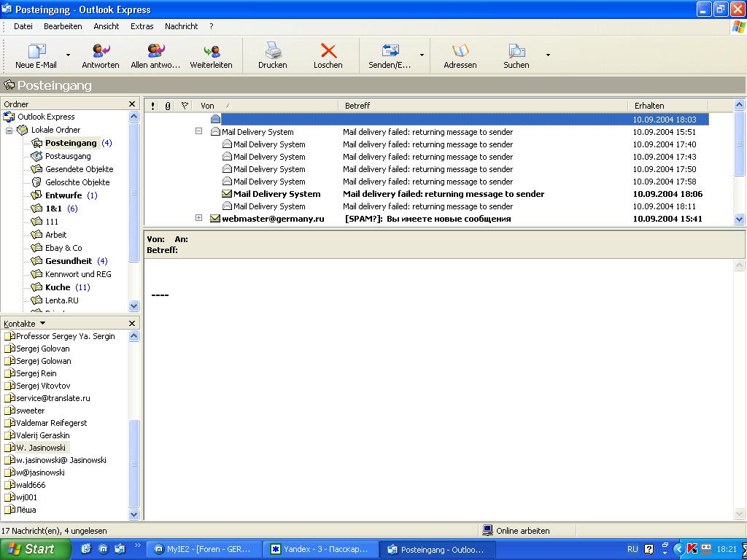Viewport: 747px width, 560px height.
Task: Select contact service@translate.ru
Action: 47,398
